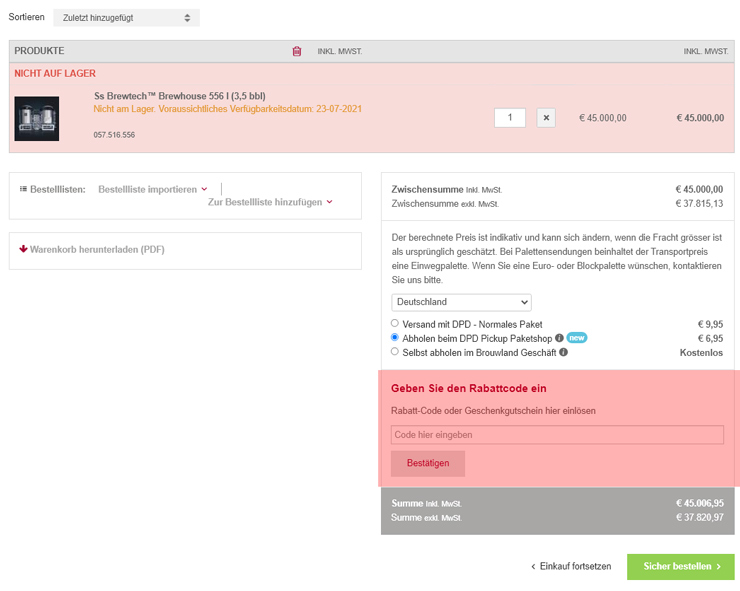Select Selbst abholen im Brouwland Geschäft radio
Image resolution: width=740 pixels, height=591 pixels.
(395, 352)
